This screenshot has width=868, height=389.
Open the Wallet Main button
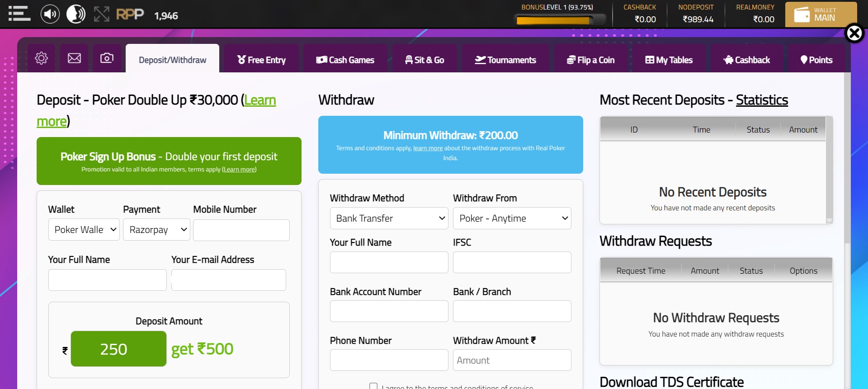pos(821,14)
